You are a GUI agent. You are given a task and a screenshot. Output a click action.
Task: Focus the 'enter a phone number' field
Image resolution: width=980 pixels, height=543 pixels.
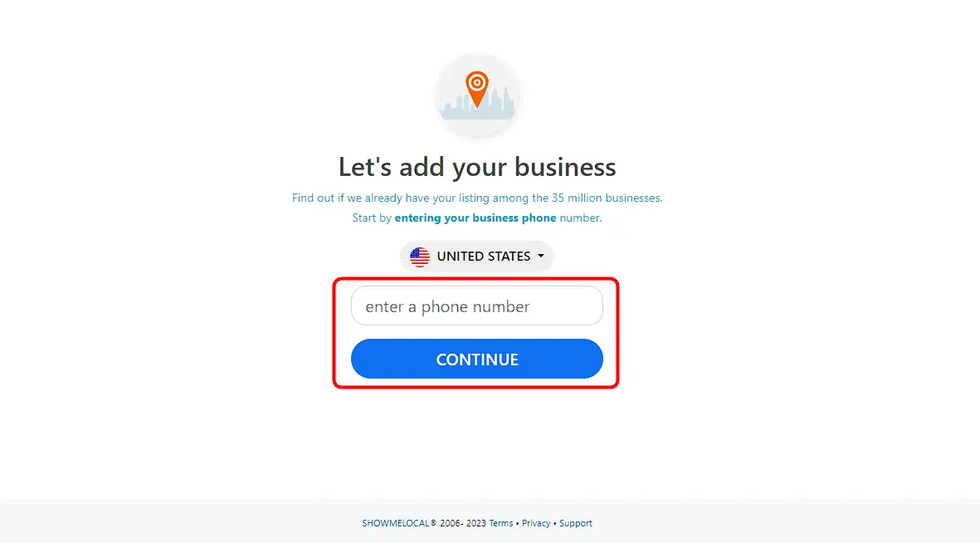[477, 306]
